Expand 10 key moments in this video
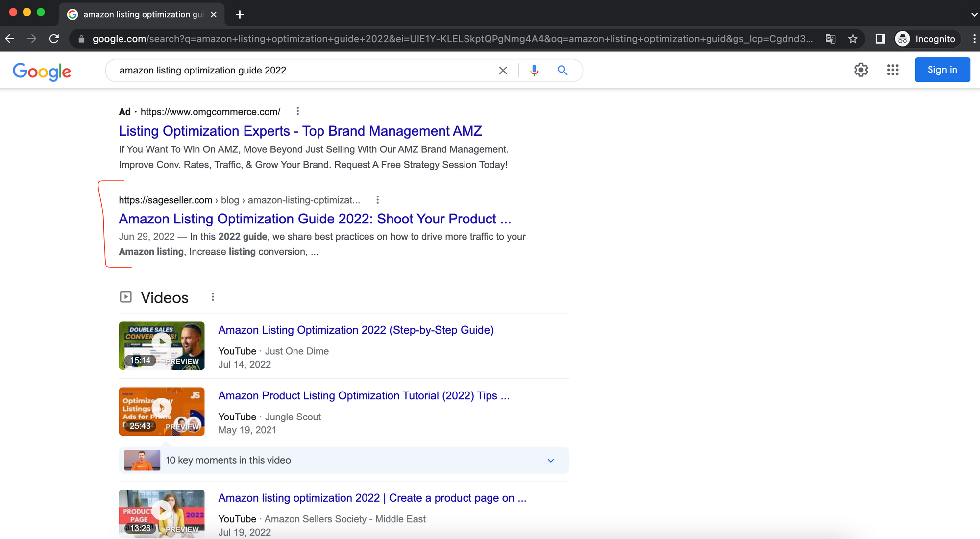The height and width of the screenshot is (539, 980). [x=551, y=461]
